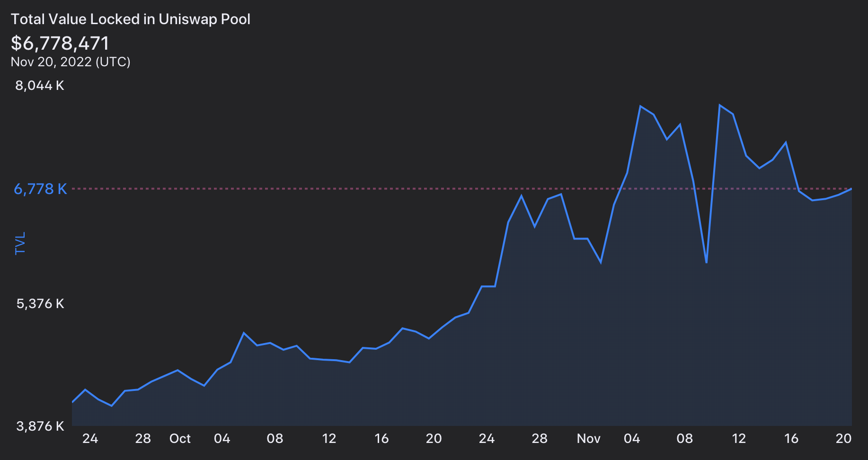
Task: Click the 5,376 K y-axis label
Action: (x=40, y=303)
